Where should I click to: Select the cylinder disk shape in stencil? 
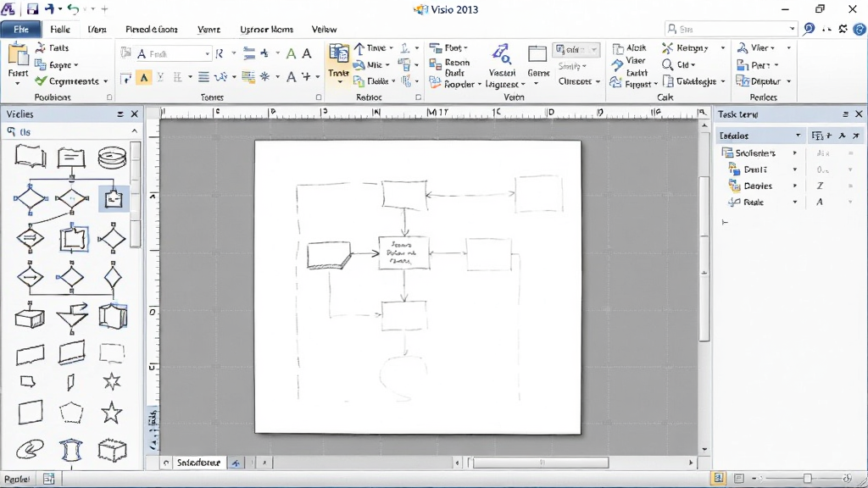point(113,158)
